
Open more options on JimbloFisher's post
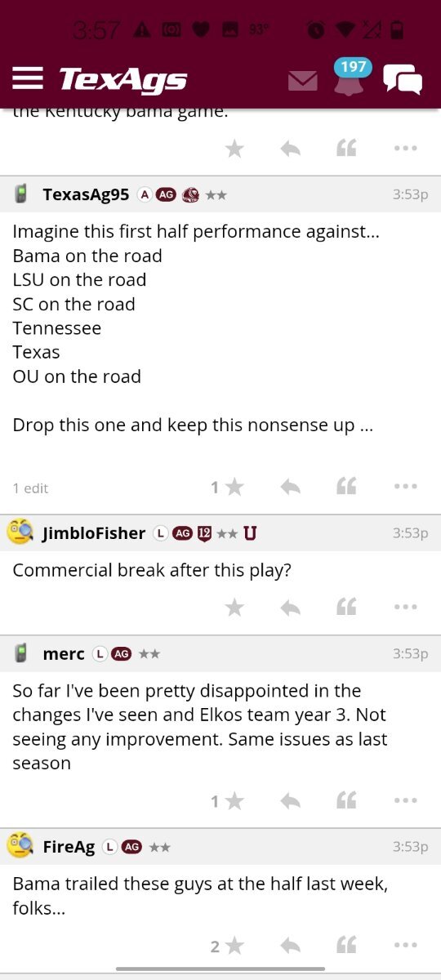[405, 607]
